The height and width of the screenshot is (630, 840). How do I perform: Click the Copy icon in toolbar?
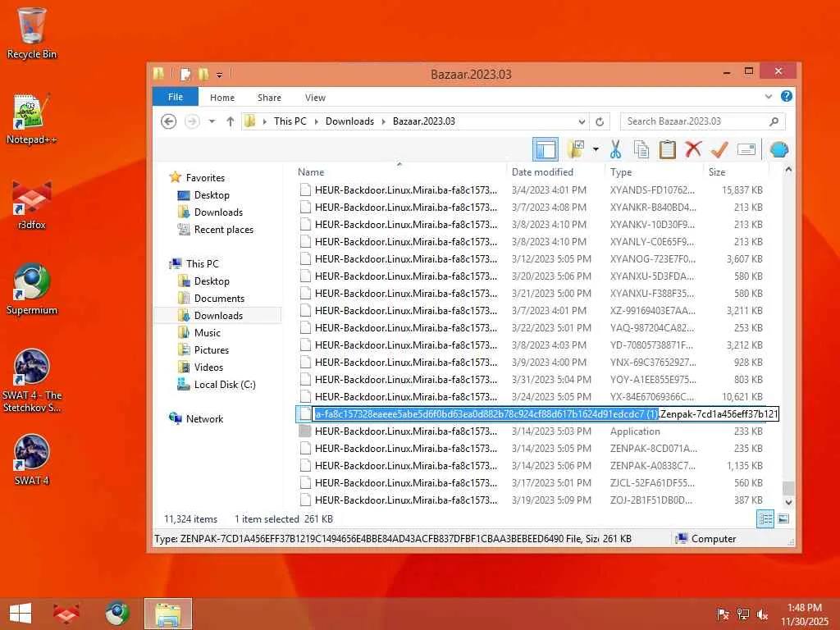point(641,149)
